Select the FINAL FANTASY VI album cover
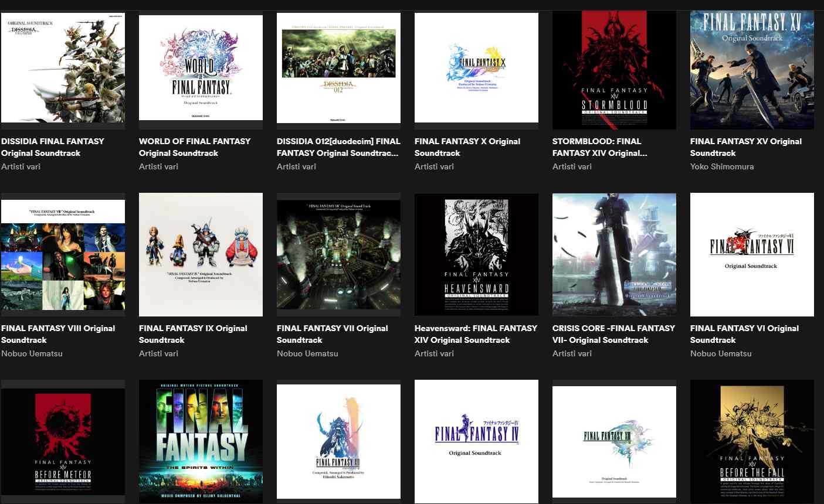The image size is (824, 504). [x=752, y=255]
